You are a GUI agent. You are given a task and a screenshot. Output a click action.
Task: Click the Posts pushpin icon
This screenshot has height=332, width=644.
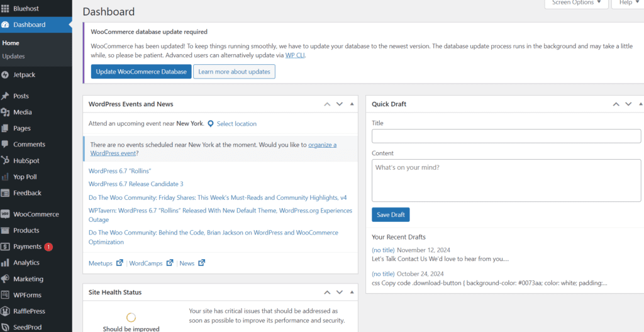(x=5, y=96)
